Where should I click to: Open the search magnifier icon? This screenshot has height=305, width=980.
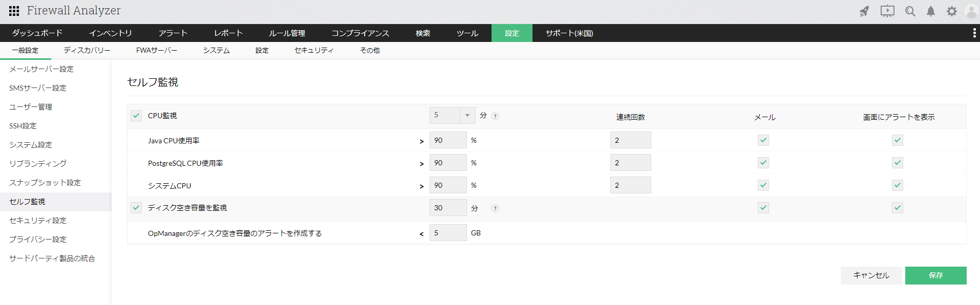point(910,11)
